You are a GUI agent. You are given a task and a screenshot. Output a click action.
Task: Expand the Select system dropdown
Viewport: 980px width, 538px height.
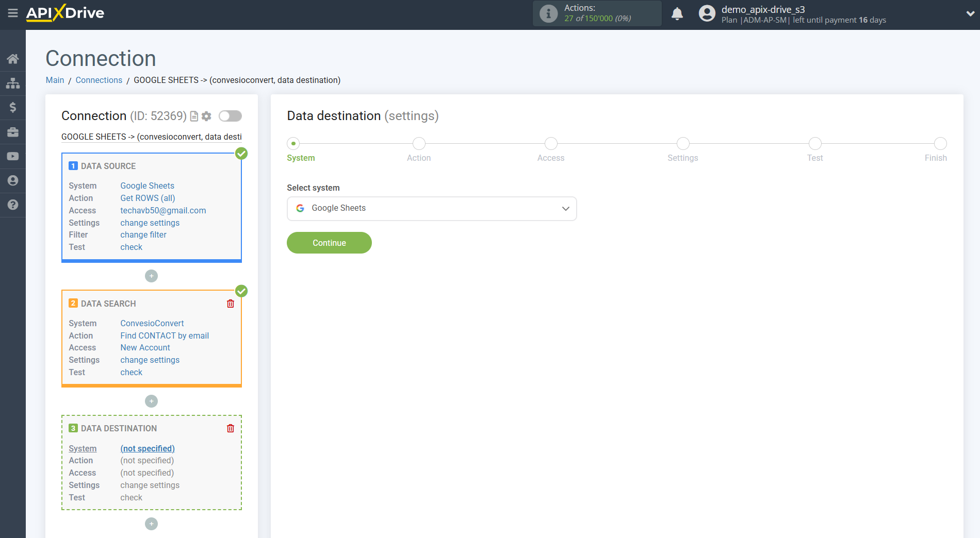[x=432, y=209]
